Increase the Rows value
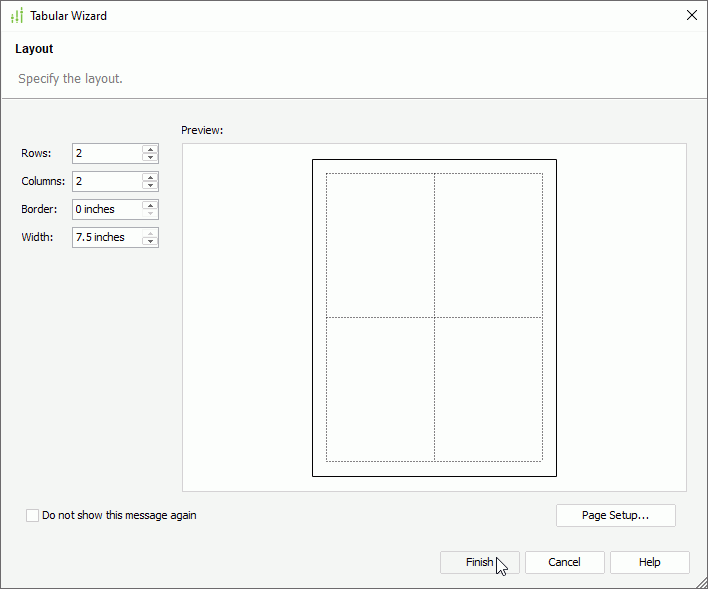This screenshot has width=708, height=589. coord(150,150)
